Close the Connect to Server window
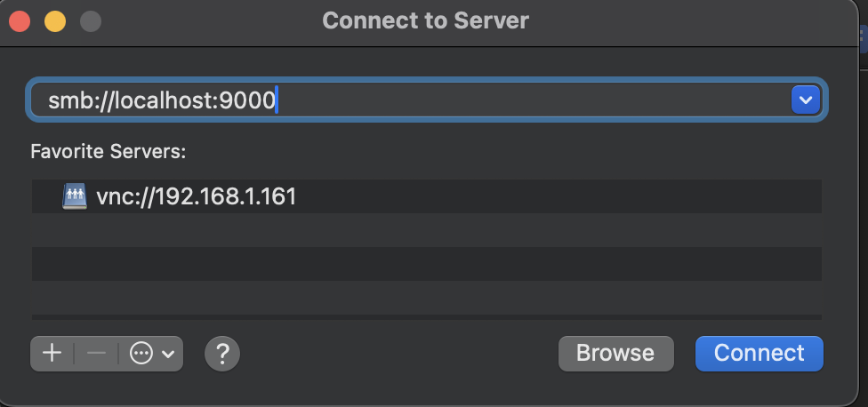The width and height of the screenshot is (868, 407). pyautogui.click(x=20, y=20)
